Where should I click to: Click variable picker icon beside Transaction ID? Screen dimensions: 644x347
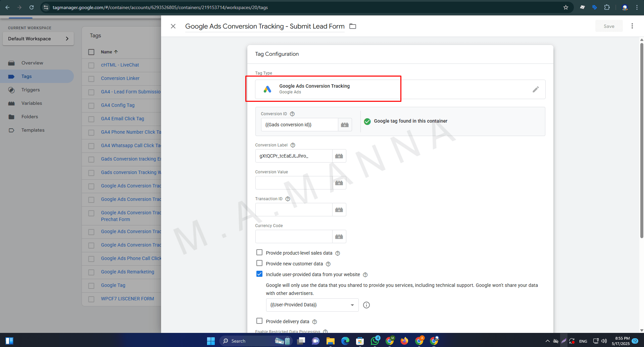[339, 210]
